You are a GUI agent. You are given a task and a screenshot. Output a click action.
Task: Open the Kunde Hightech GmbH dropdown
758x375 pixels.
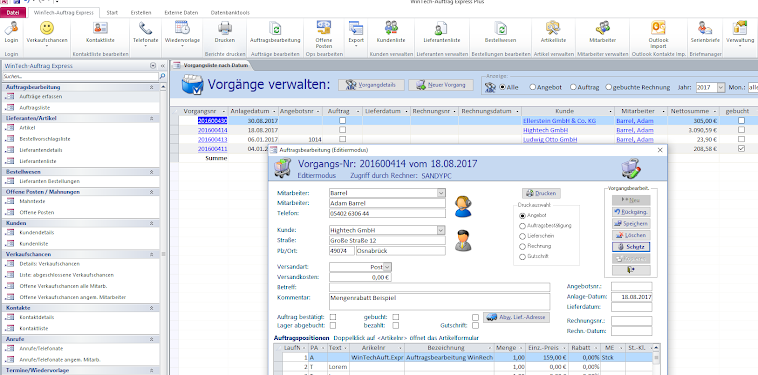pyautogui.click(x=440, y=231)
